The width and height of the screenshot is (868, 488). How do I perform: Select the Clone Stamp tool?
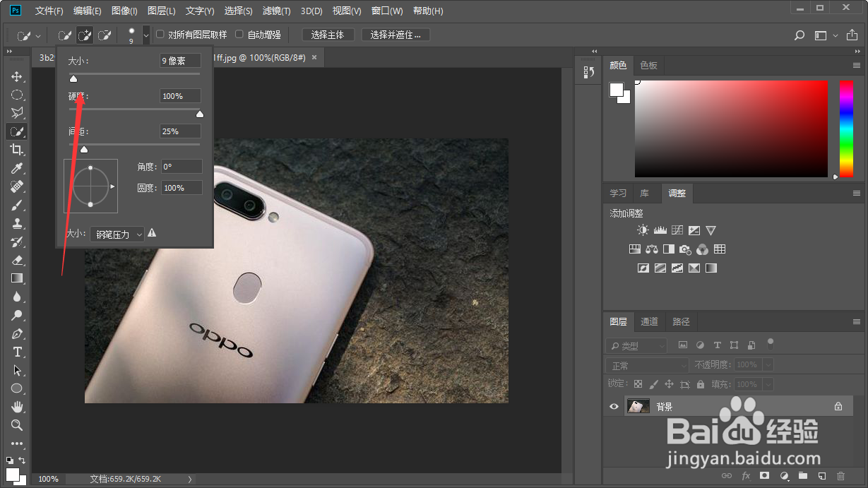(x=17, y=223)
